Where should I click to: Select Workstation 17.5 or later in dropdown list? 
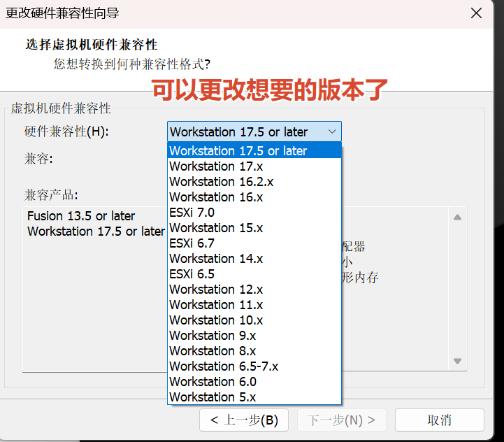pos(254,151)
